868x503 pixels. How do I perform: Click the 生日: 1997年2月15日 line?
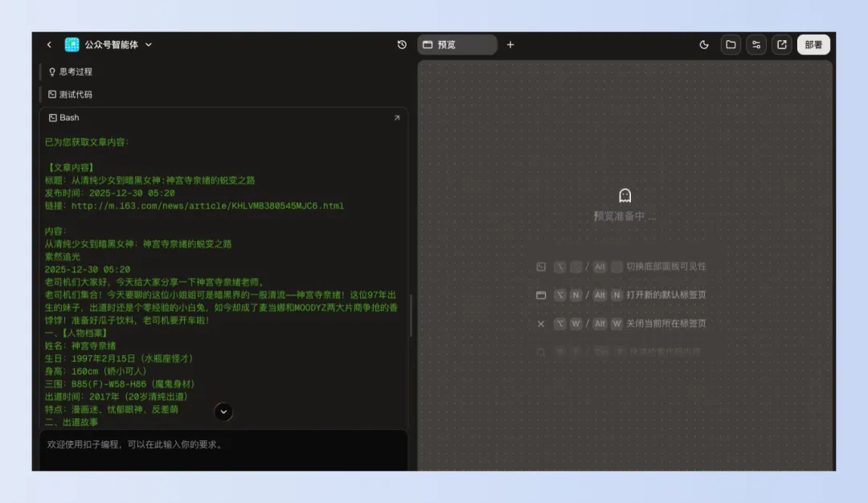(x=119, y=358)
